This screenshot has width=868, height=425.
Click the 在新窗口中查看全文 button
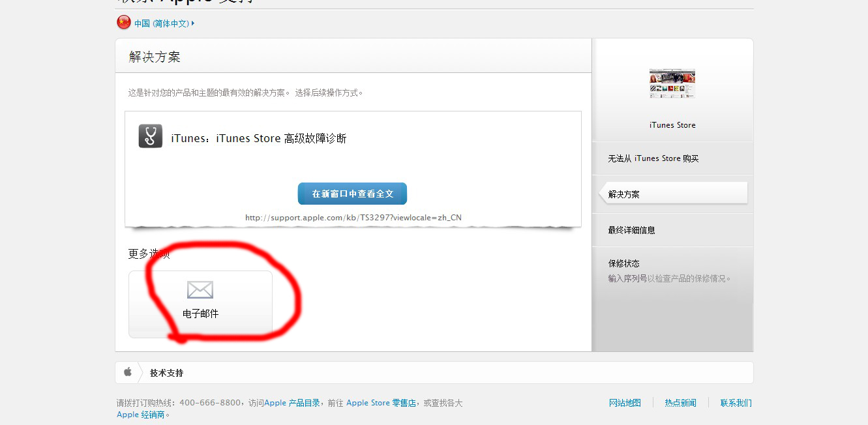coord(352,194)
